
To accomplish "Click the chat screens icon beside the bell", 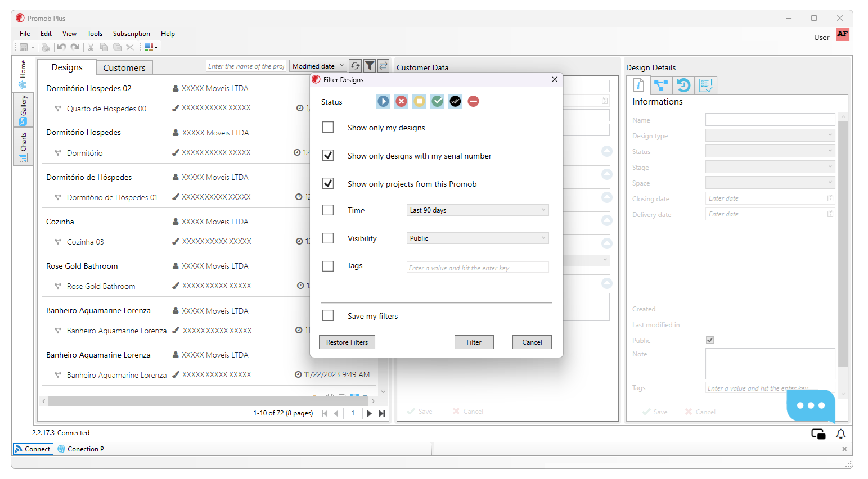I will (818, 433).
